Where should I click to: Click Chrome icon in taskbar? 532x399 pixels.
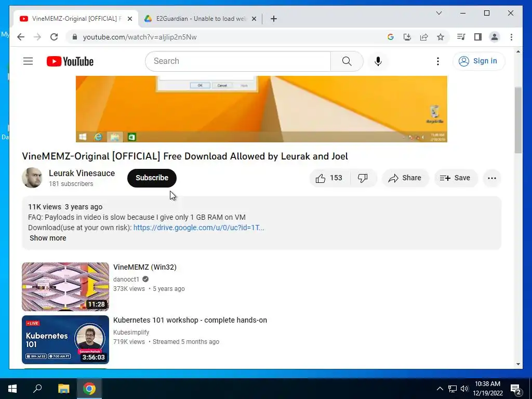point(89,389)
